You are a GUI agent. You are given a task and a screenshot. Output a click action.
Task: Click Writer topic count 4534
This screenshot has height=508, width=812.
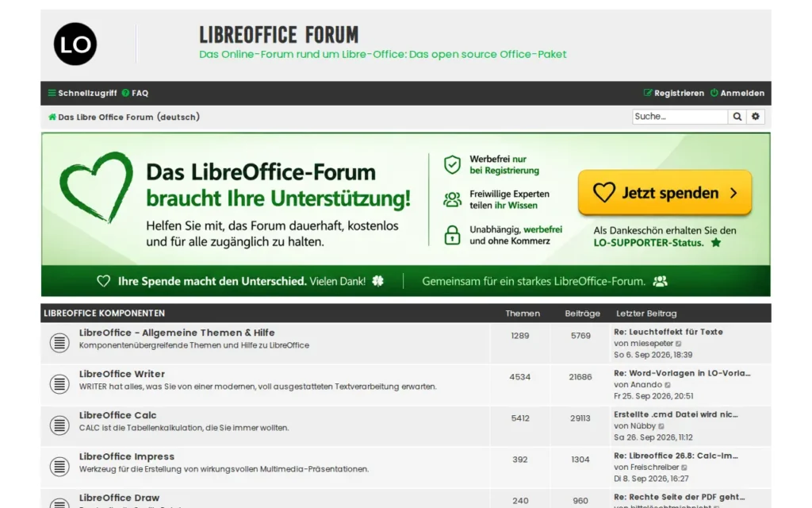520,377
